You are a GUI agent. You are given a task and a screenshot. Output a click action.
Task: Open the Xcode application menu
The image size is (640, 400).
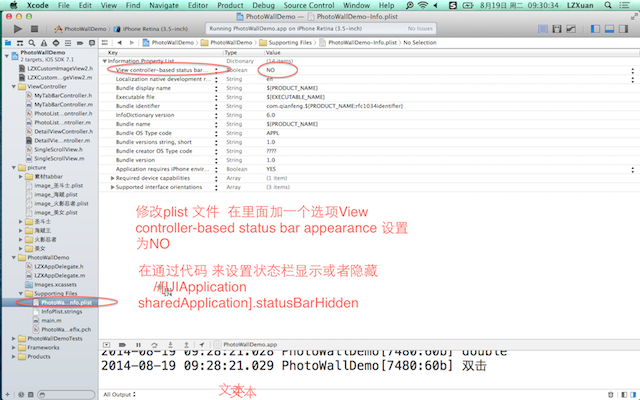(x=38, y=5)
